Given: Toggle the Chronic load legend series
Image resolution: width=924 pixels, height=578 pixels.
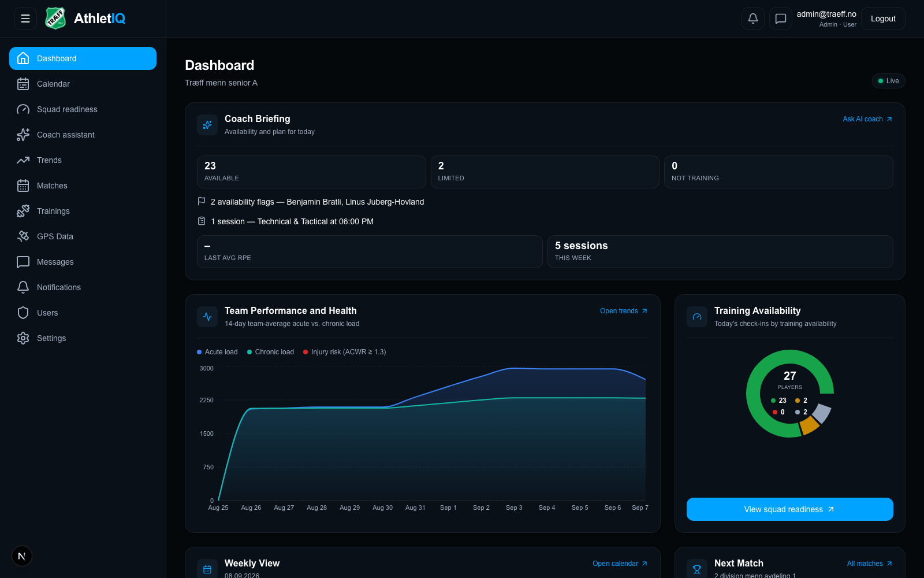Looking at the screenshot, I should coord(270,352).
